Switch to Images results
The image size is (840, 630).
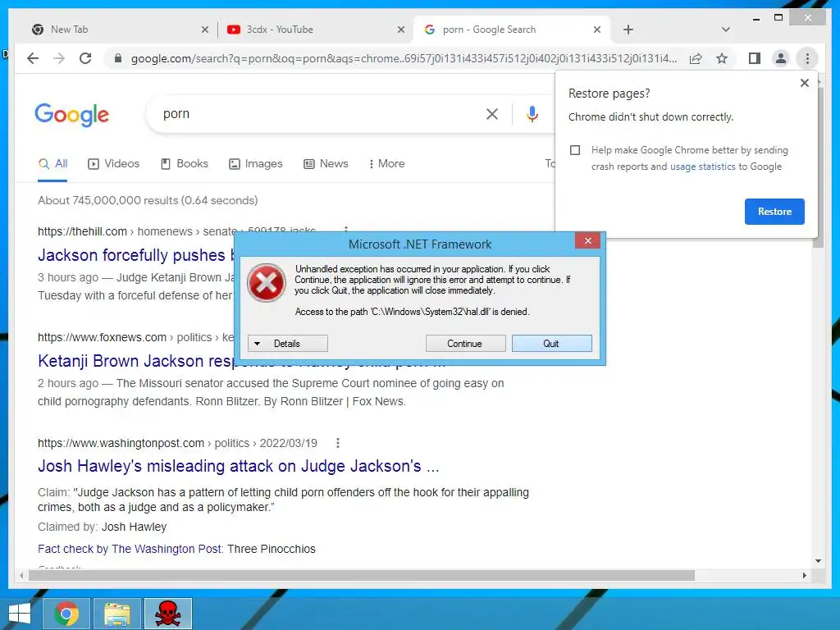(x=256, y=163)
